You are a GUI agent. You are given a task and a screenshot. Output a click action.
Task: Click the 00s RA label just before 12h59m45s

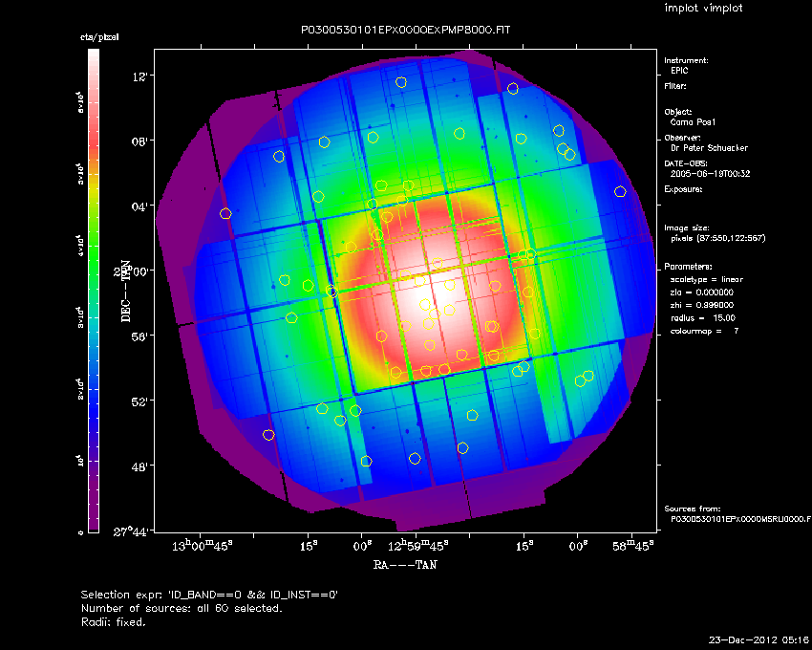click(362, 546)
